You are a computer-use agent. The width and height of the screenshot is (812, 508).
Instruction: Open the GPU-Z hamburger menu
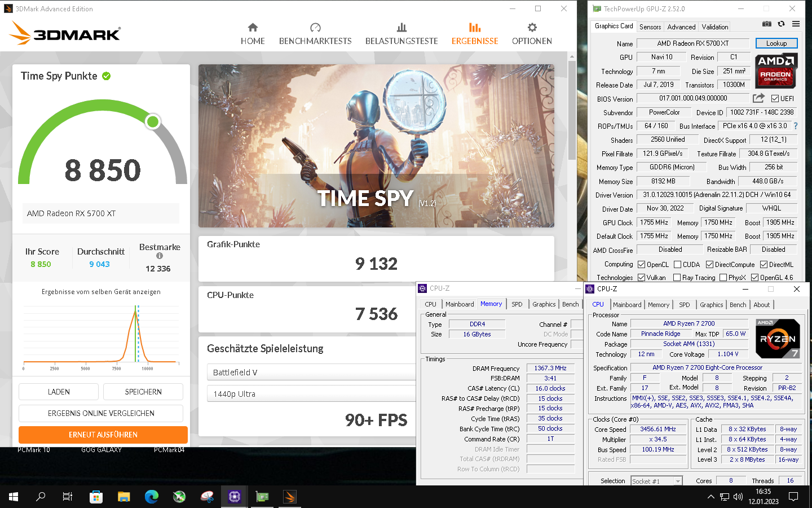click(796, 24)
